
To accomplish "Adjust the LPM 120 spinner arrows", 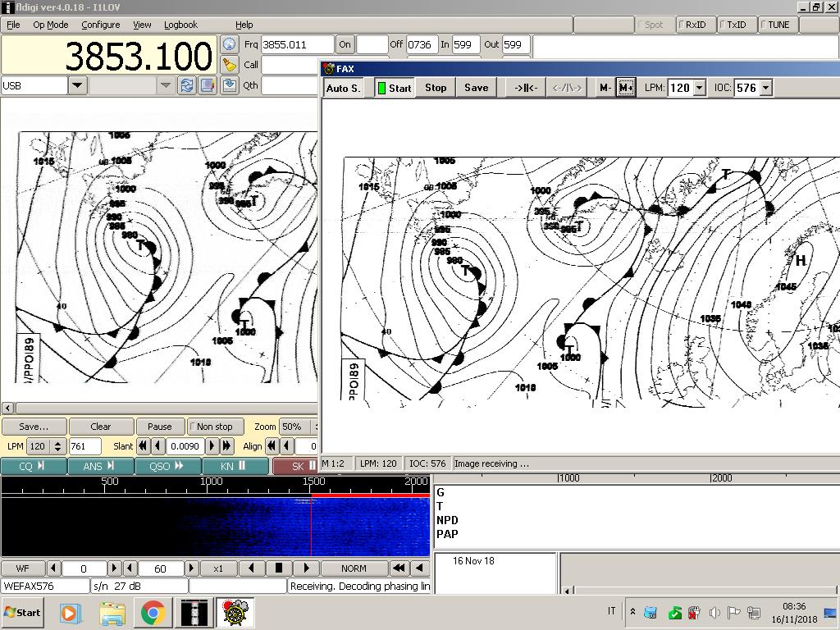I will click(57, 445).
